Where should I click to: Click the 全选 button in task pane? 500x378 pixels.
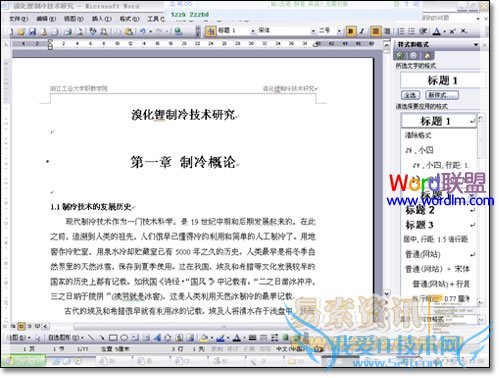point(410,95)
